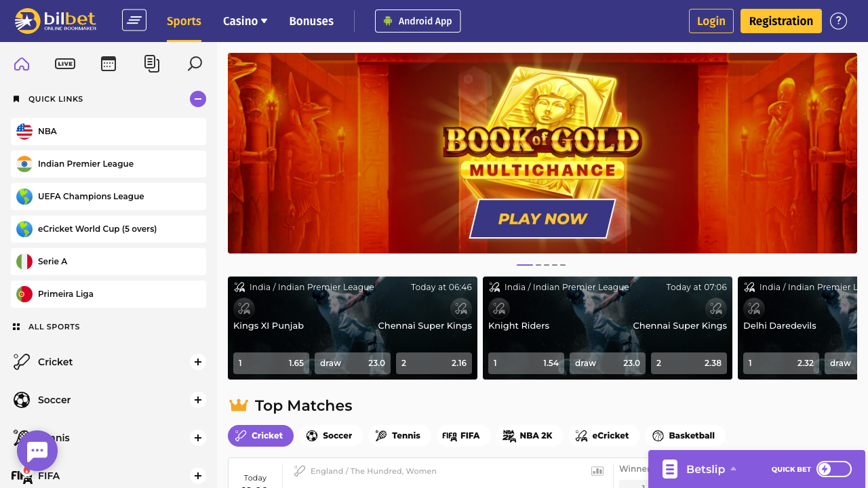
Task: Open the Primeira Liga quick link
Action: pyautogui.click(x=108, y=294)
